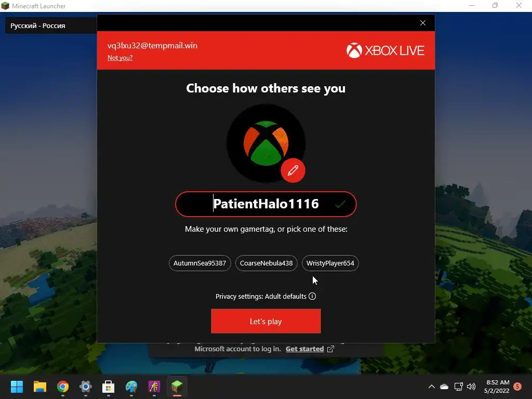Click the Privacy settings: Adult defaults text
The image size is (532, 399).
261,296
